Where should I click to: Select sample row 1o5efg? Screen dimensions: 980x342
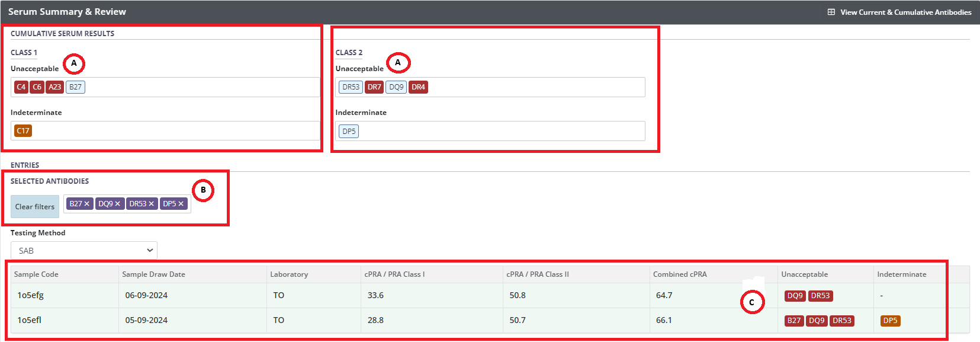(x=490, y=295)
